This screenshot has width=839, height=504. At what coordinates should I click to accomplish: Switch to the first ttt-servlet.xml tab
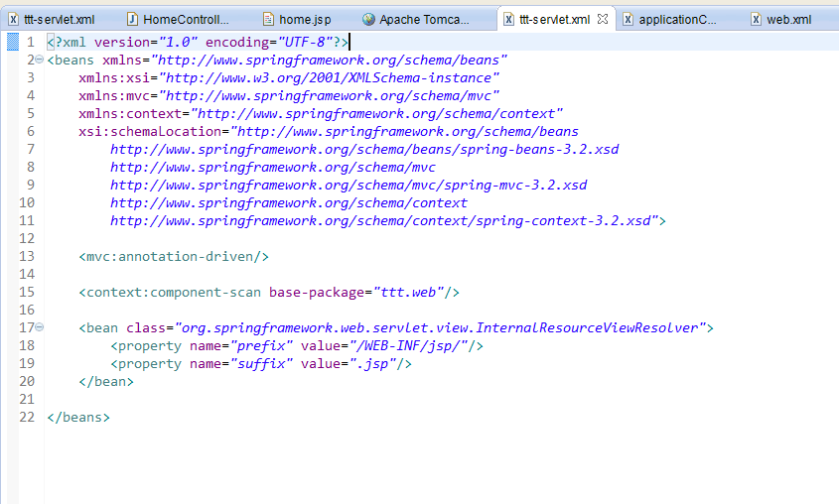point(52,20)
